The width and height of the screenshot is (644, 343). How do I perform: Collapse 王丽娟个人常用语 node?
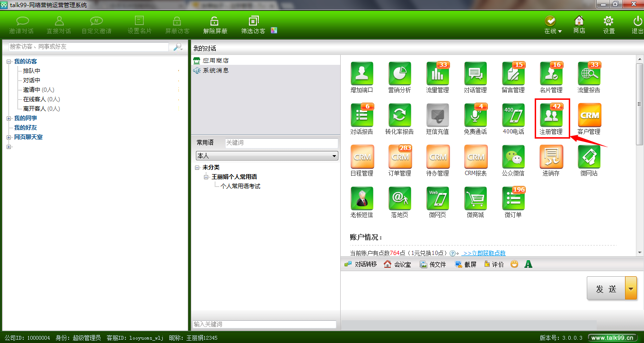tap(206, 177)
